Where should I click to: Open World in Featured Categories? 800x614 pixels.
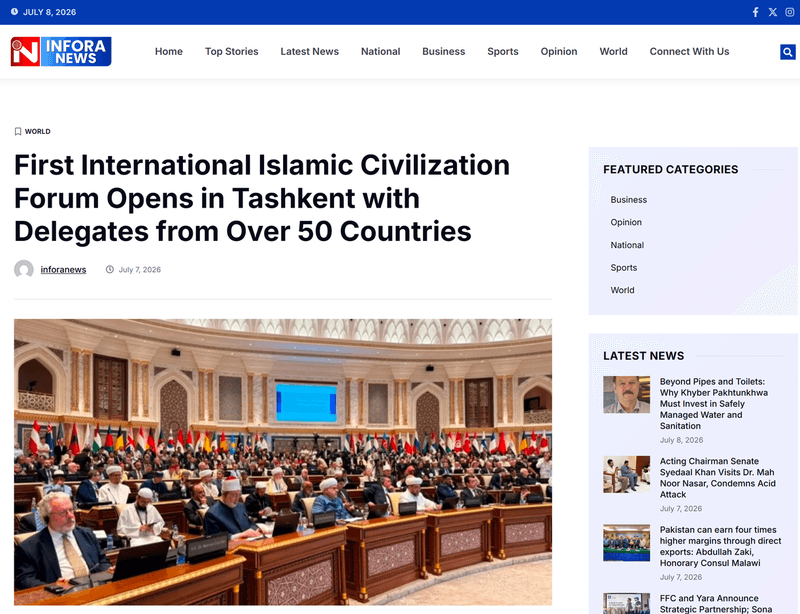[x=622, y=290]
